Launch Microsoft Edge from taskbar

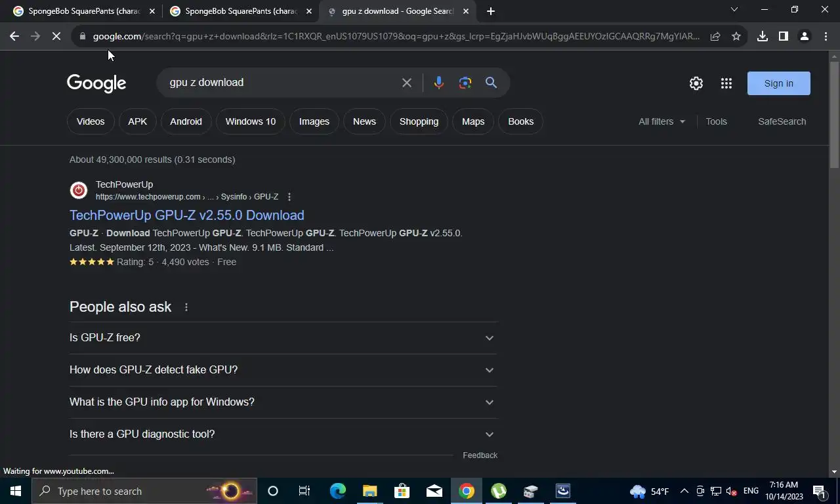(x=338, y=491)
